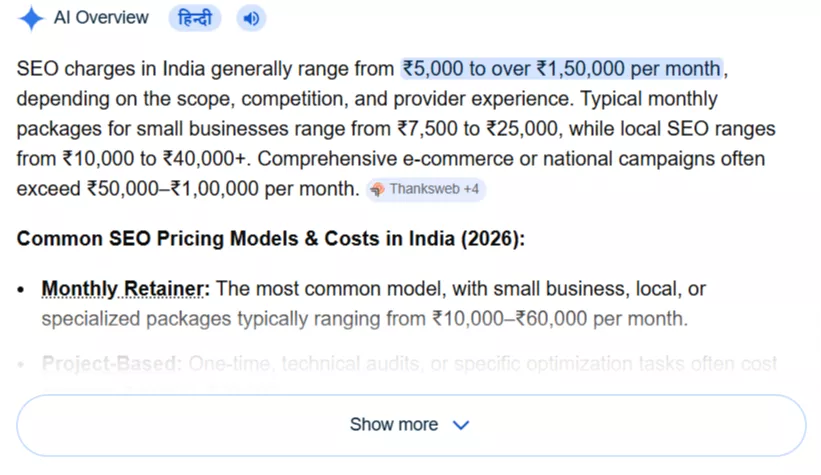
Task: Click the ₹10,000–₹60,000 per month retainer range
Action: coord(560,319)
